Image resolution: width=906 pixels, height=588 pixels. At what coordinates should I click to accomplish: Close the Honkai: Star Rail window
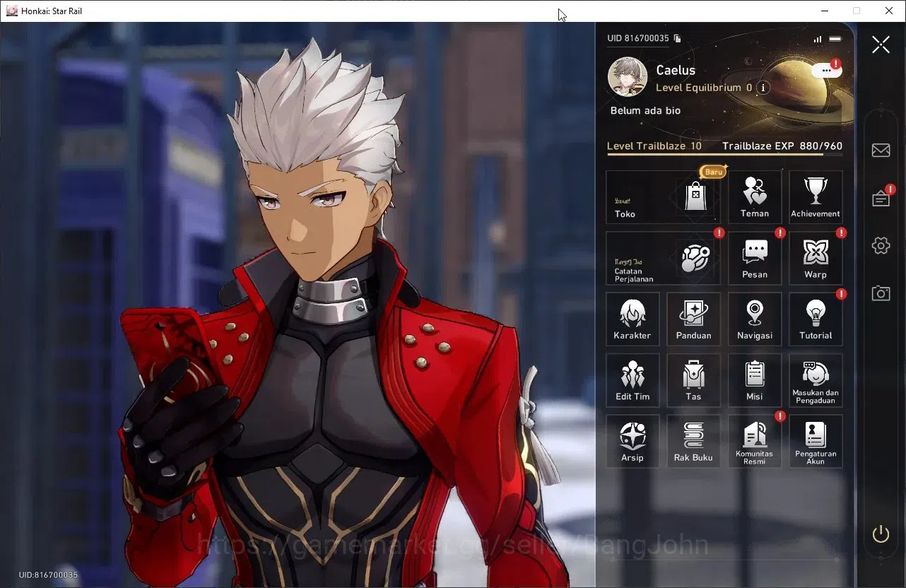tap(889, 11)
